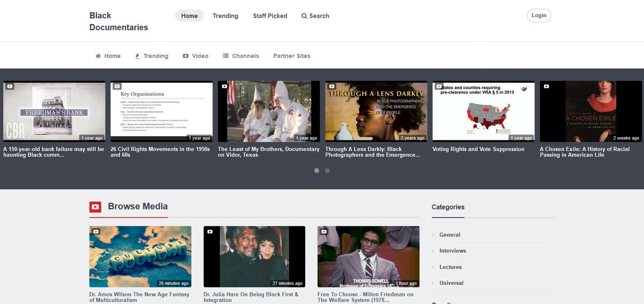Click the Categories sidebar heading
The height and width of the screenshot is (304, 644).
click(448, 207)
